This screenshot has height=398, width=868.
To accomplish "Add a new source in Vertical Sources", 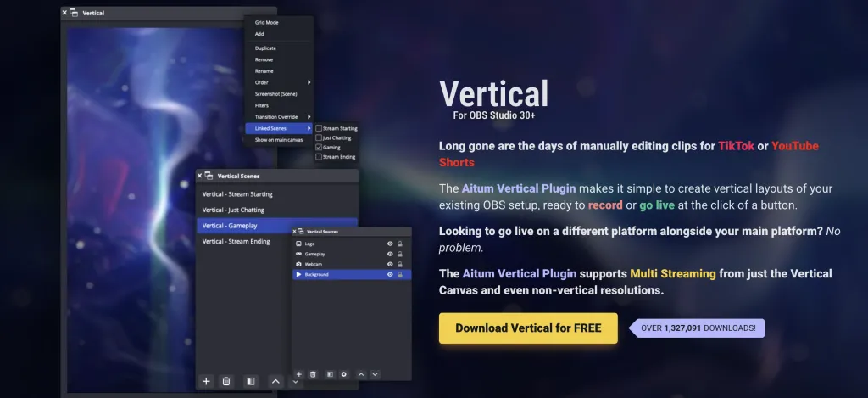I will (x=299, y=374).
